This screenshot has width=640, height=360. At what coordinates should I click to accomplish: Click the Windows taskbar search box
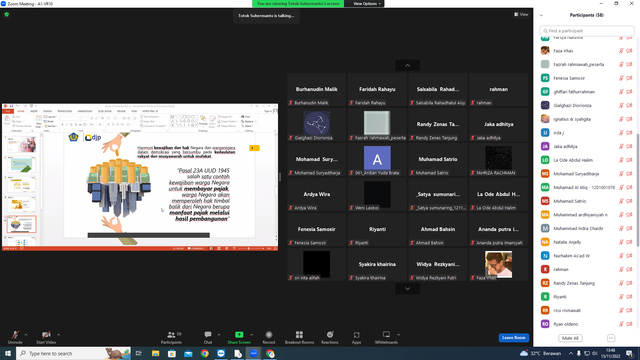point(73,353)
